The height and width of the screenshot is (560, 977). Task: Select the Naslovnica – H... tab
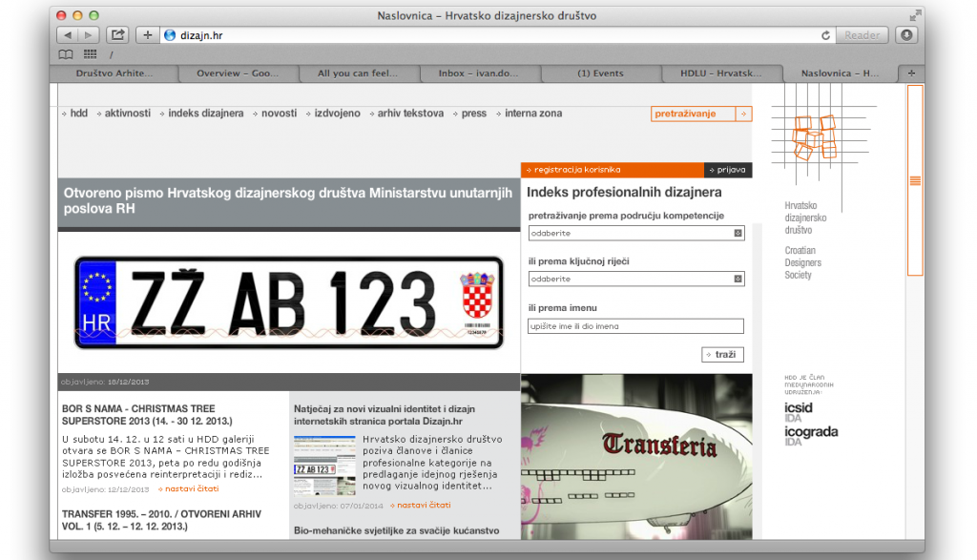[x=840, y=73]
